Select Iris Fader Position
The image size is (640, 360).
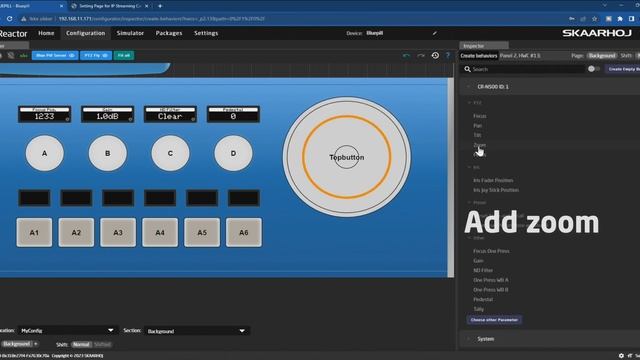tap(493, 180)
